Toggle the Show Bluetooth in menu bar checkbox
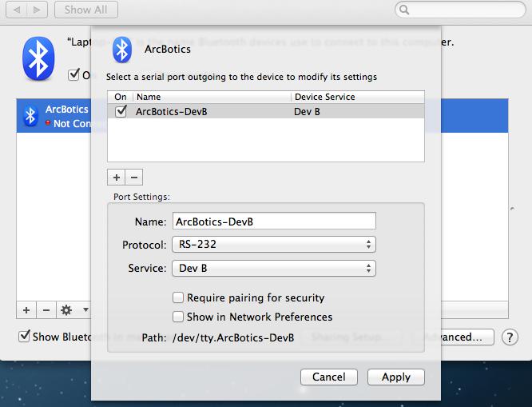This screenshot has height=407, width=532. [x=24, y=337]
